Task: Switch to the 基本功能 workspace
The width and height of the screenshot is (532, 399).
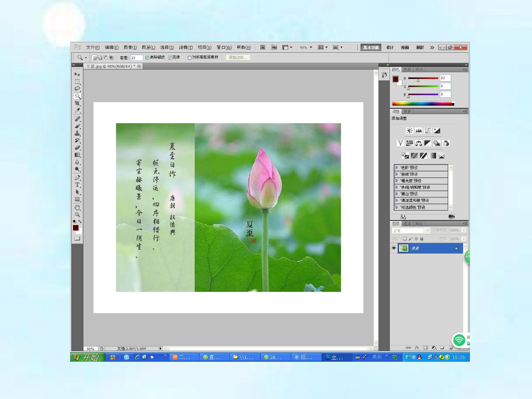Action: [x=371, y=47]
